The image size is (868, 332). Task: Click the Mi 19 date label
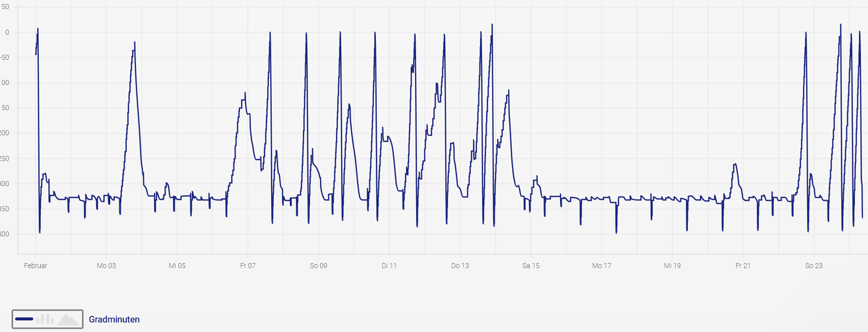click(x=672, y=266)
